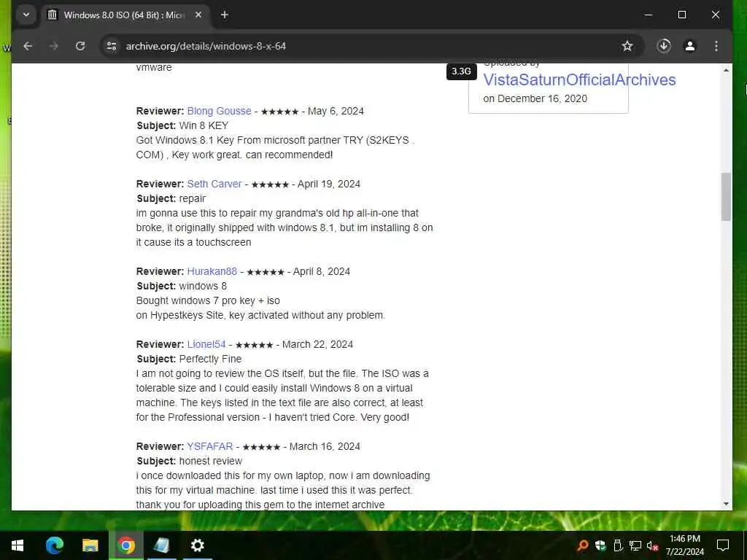Click the 'April 19, 2024' review date

click(x=329, y=184)
